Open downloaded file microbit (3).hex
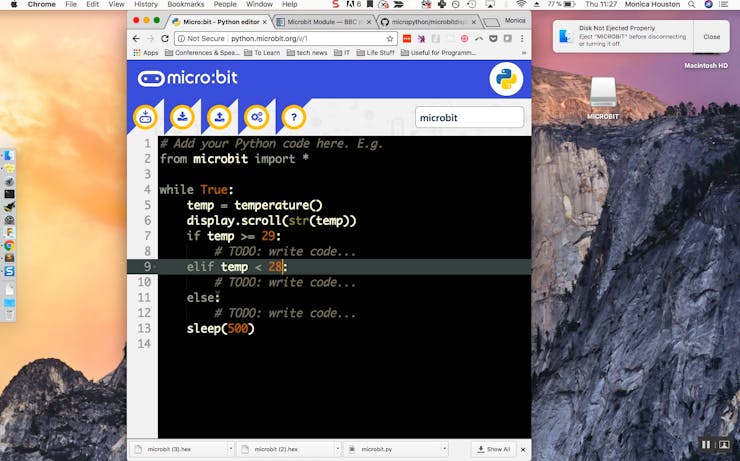The image size is (740, 461). 169,450
